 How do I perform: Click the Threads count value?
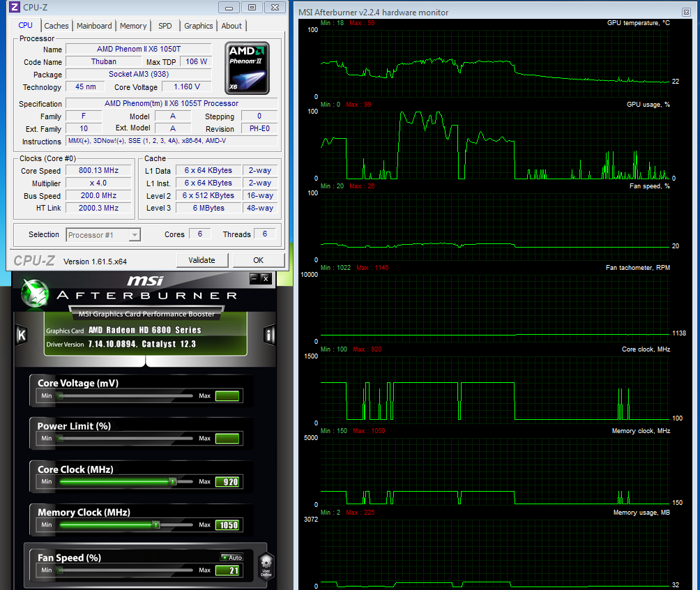tap(265, 234)
